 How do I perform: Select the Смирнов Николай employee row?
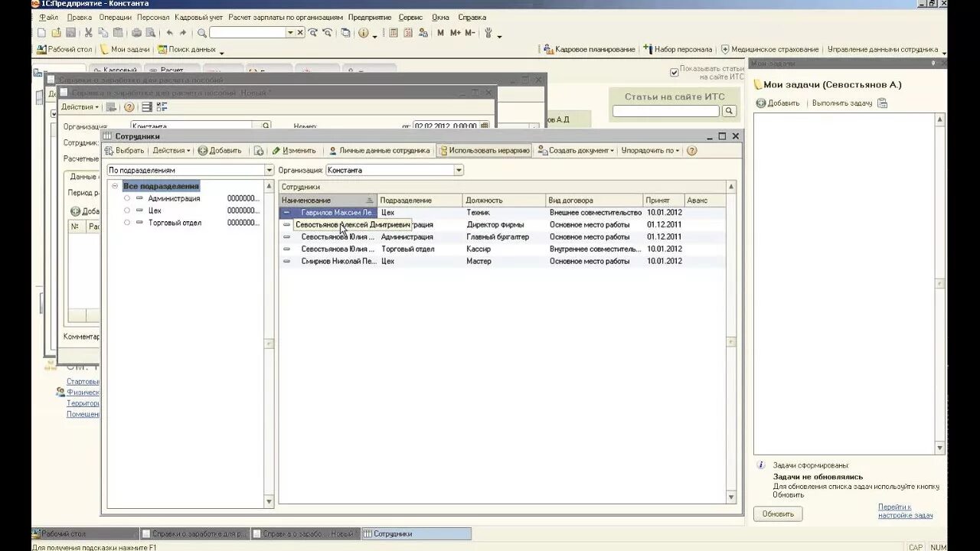502,261
